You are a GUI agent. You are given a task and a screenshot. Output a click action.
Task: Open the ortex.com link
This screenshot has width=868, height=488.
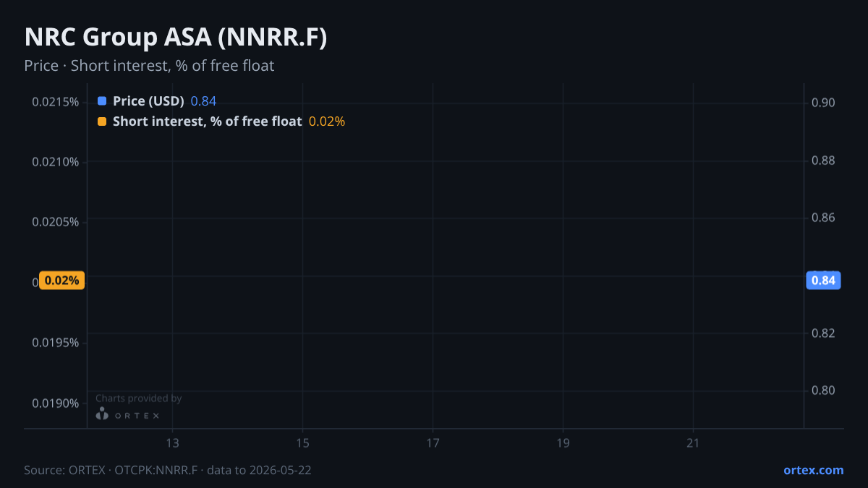pos(813,470)
